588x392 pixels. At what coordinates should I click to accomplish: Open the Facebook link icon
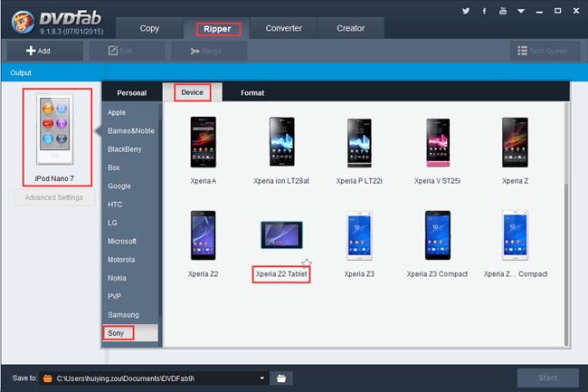484,11
